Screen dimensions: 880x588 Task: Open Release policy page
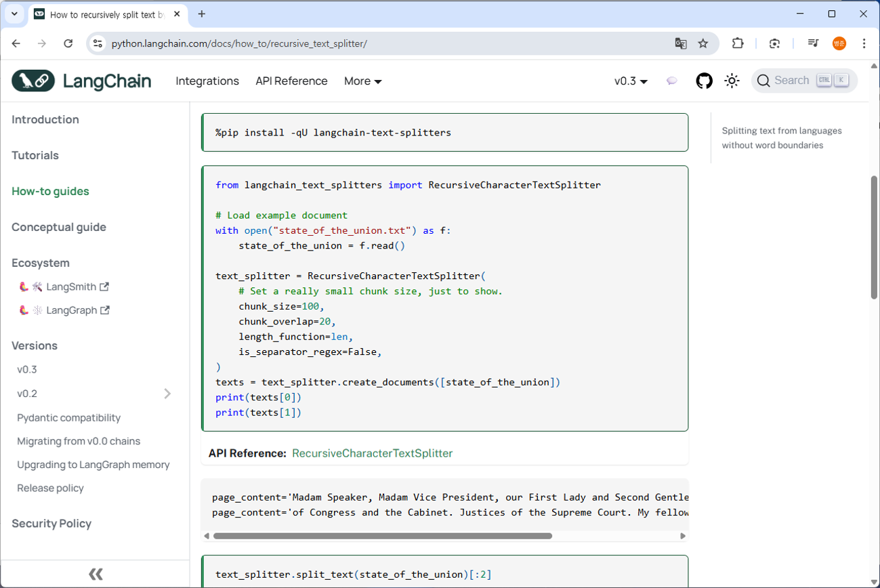coord(51,488)
